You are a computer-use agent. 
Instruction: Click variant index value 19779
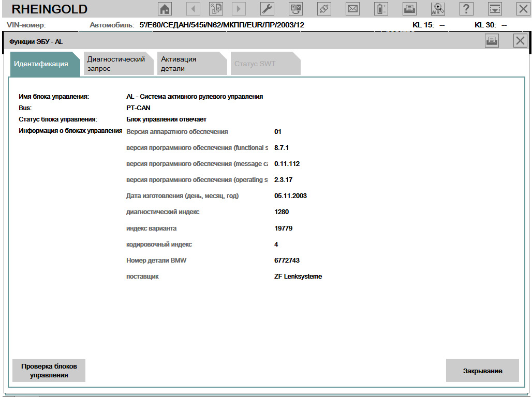[x=283, y=228]
